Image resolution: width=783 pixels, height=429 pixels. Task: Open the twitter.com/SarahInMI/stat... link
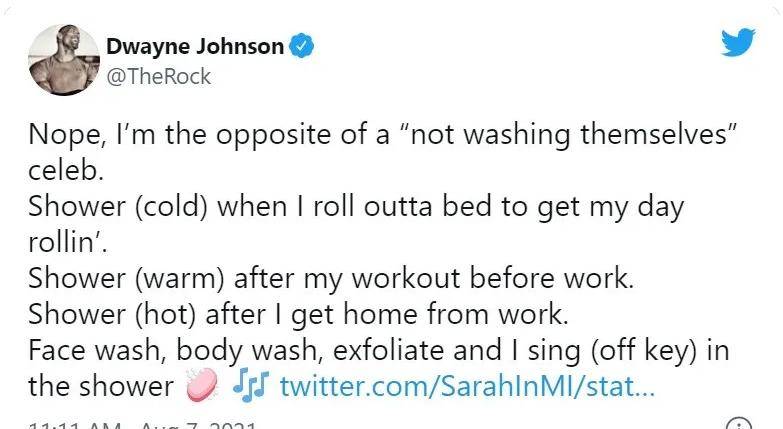(467, 386)
